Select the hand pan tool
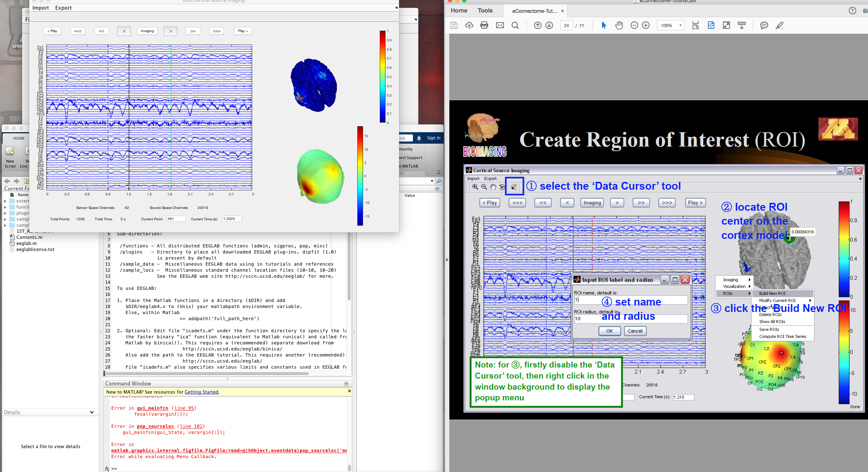This screenshot has width=868, height=472. tap(619, 25)
